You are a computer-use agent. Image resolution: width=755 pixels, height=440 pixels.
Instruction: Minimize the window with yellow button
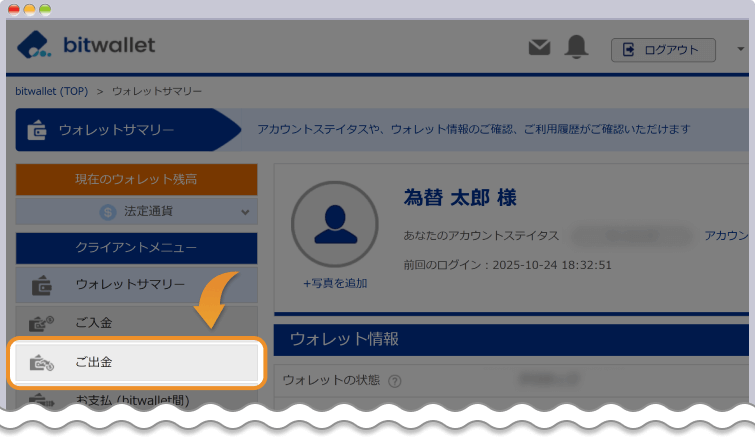tap(30, 10)
